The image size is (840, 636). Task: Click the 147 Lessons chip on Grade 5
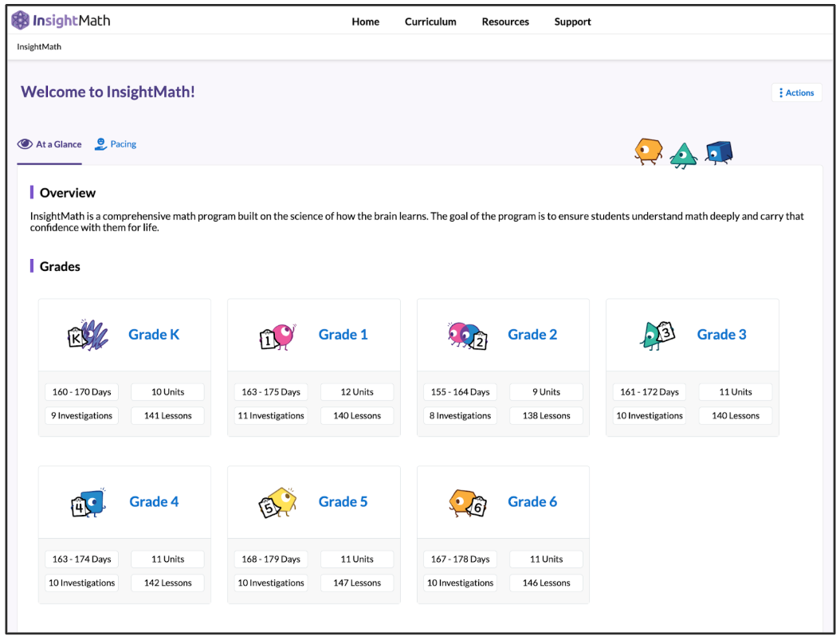tap(357, 583)
